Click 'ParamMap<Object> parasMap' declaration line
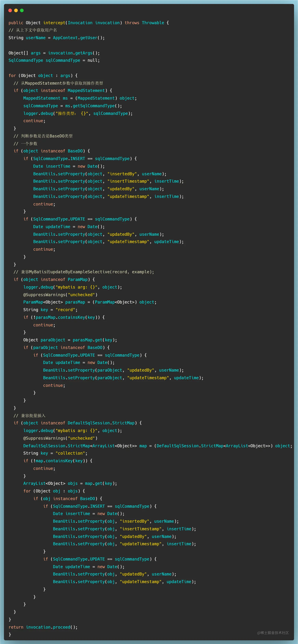 point(90,302)
